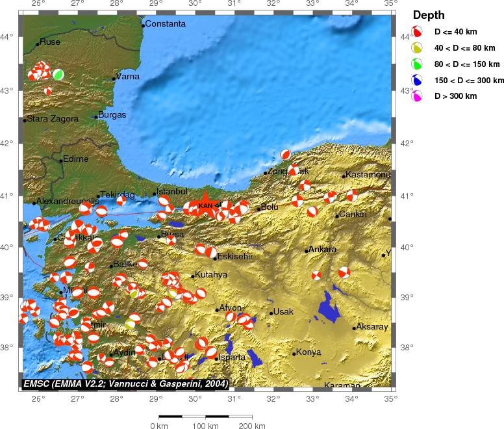Viewport: 504px width, 429px height.
Task: Click the Depth legend heading
Action: point(429,14)
